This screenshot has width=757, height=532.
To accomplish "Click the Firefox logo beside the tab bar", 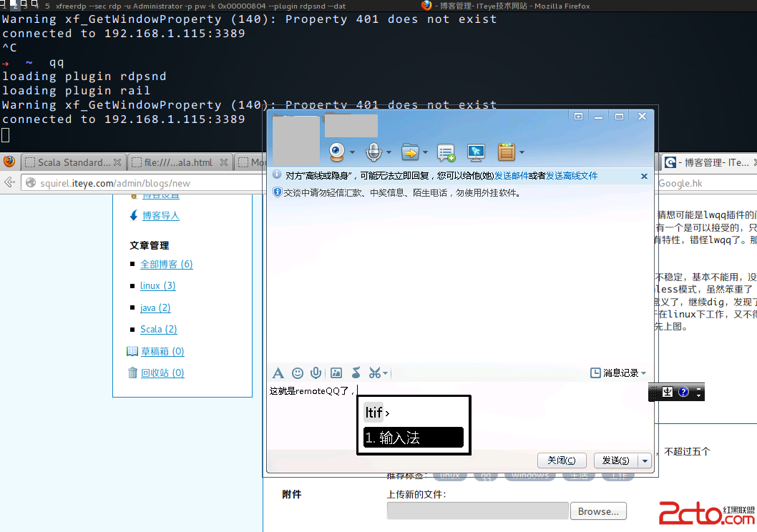I will (9, 162).
